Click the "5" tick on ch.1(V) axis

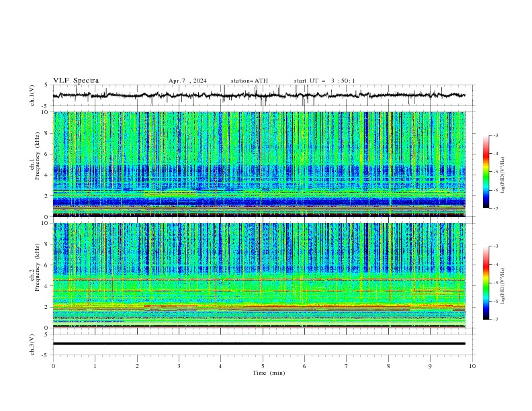point(46,85)
